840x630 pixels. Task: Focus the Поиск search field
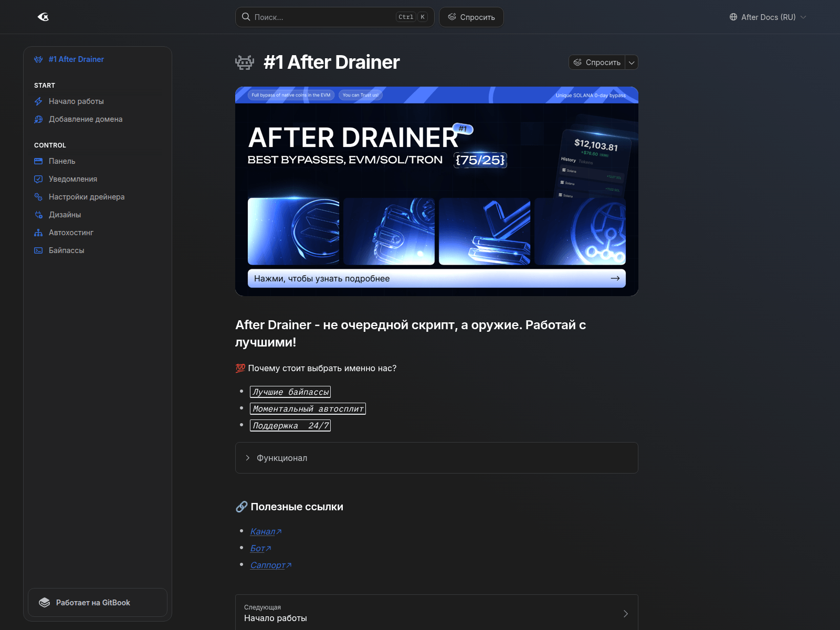(x=334, y=17)
